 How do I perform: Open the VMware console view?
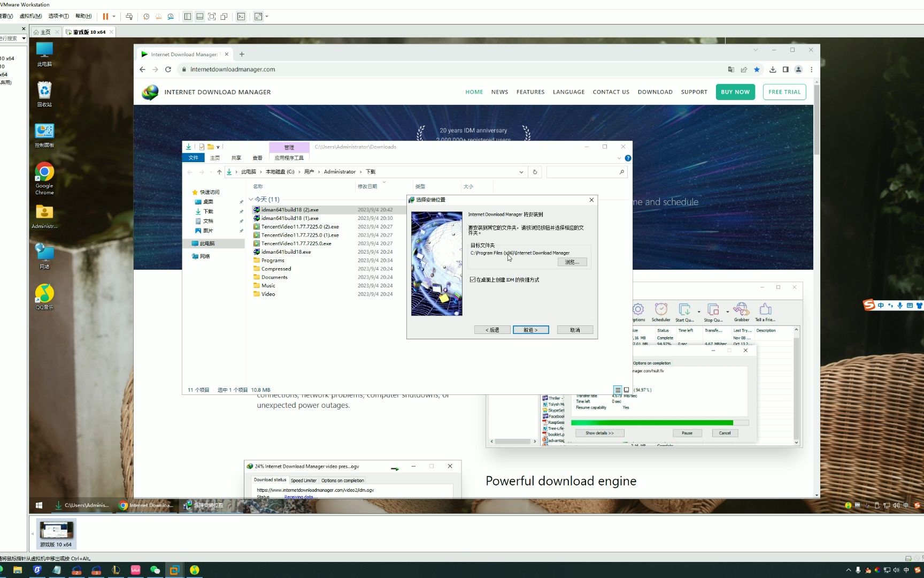coord(241,17)
